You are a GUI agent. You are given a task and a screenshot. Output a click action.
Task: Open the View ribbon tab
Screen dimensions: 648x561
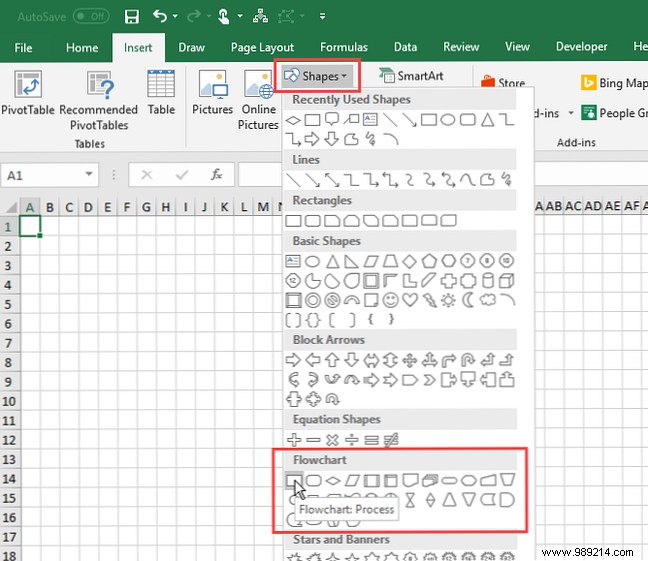(x=517, y=47)
